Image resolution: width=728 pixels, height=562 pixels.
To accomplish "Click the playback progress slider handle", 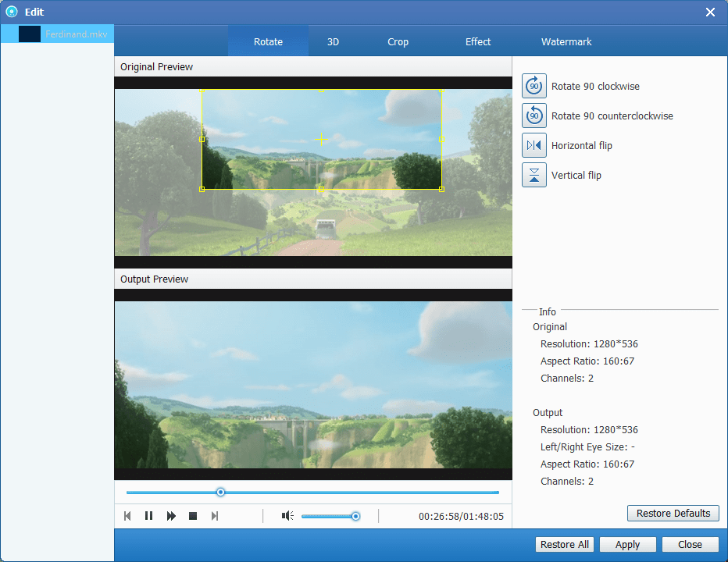I will click(220, 492).
